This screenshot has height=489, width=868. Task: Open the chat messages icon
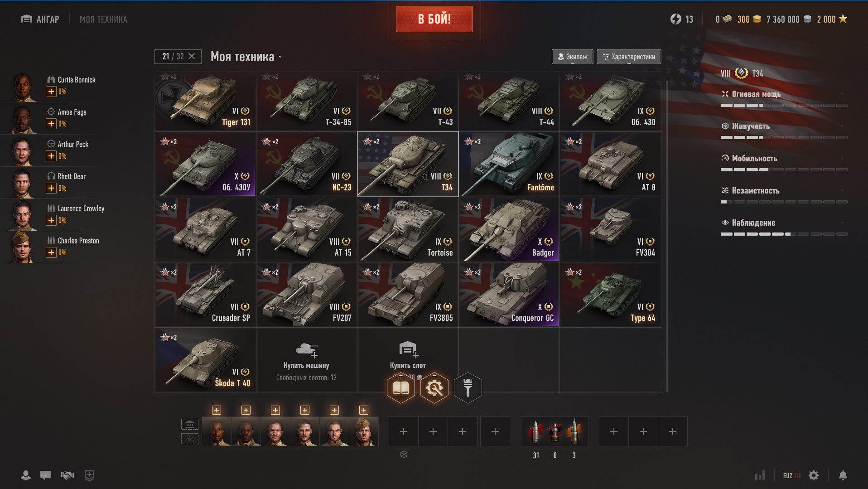point(46,475)
